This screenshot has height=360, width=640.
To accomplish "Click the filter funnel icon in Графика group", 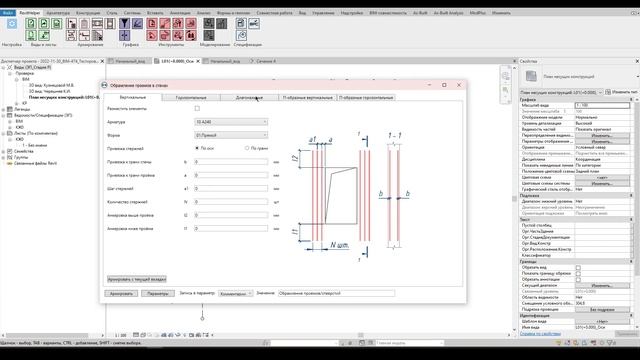I will (x=124, y=24).
